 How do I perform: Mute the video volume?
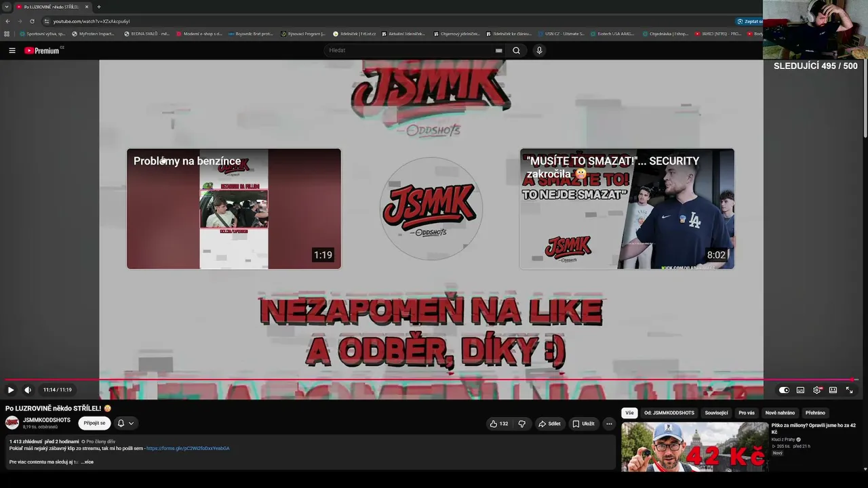click(28, 390)
